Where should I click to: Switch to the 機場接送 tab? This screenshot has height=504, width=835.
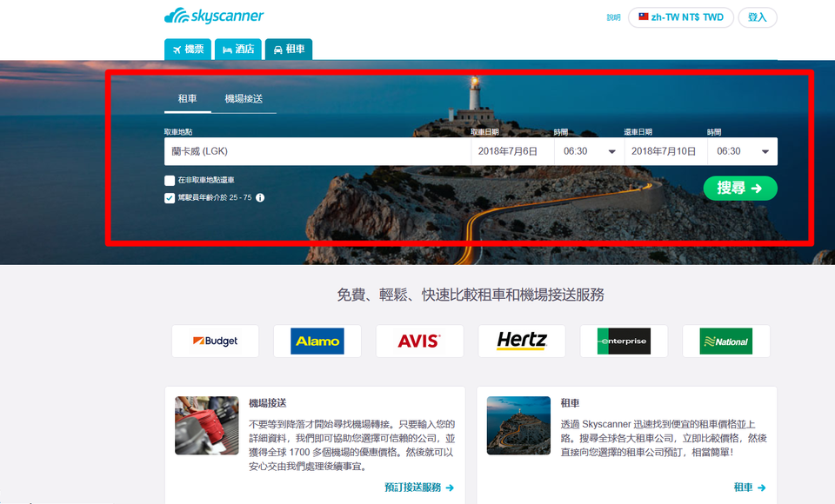[244, 99]
